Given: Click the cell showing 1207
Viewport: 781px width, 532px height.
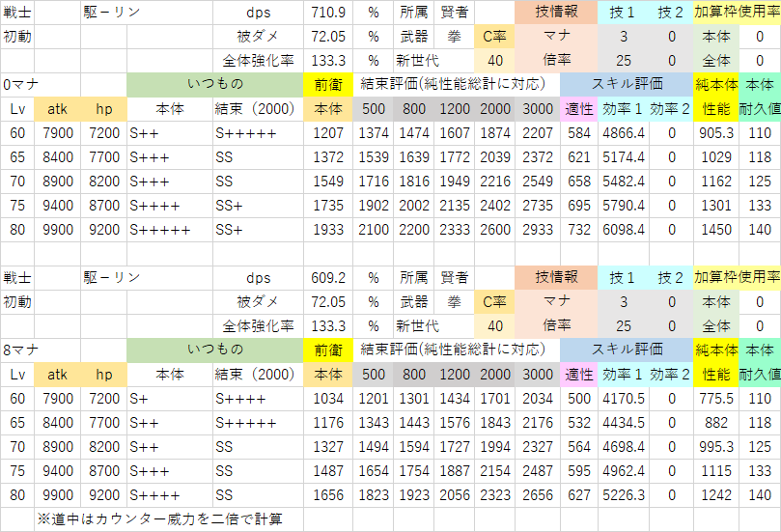Looking at the screenshot, I should [x=328, y=133].
